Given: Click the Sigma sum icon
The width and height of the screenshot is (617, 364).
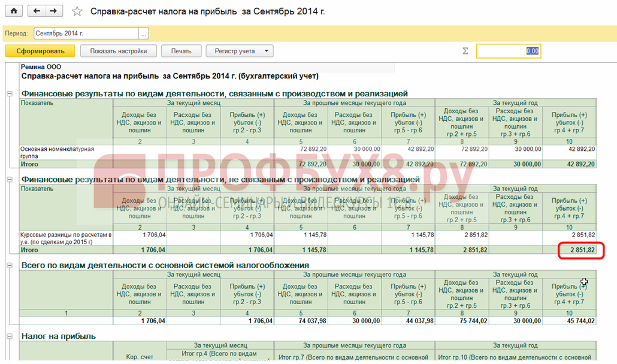Looking at the screenshot, I should coord(465,51).
